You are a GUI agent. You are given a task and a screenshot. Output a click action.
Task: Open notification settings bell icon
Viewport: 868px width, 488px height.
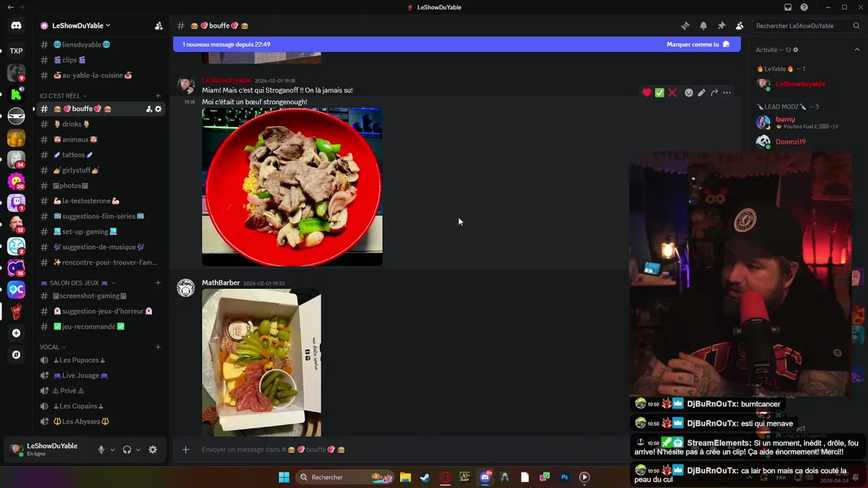tap(703, 26)
